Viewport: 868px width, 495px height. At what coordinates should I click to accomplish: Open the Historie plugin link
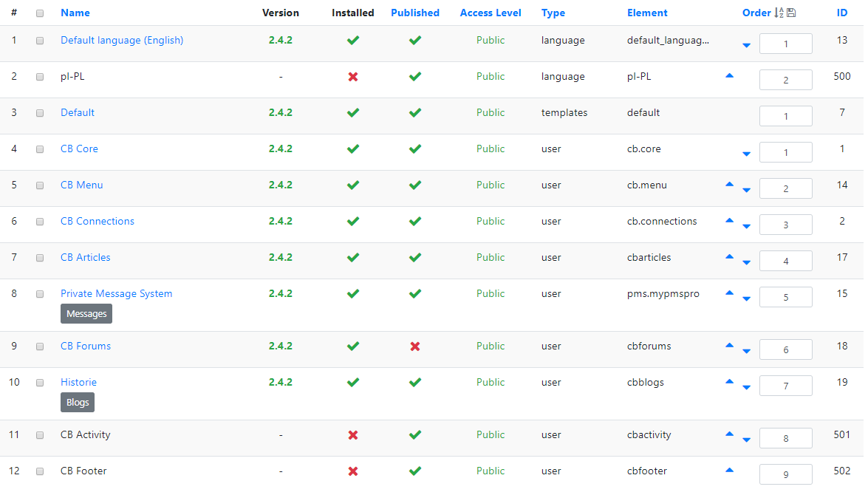coord(78,382)
